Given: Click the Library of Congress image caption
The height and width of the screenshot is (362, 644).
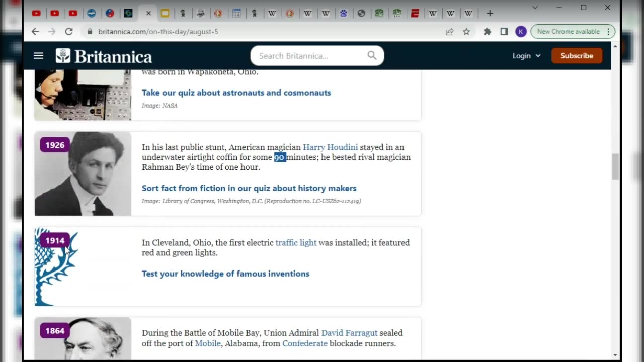Looking at the screenshot, I should 252,201.
